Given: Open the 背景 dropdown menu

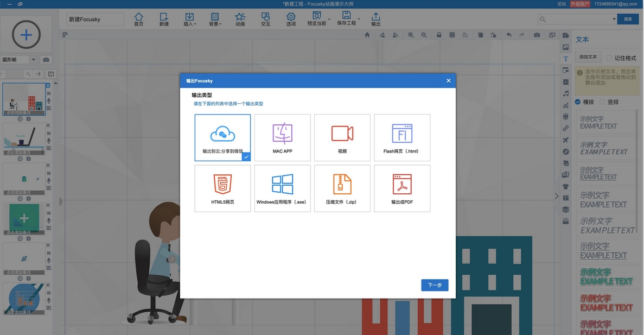Looking at the screenshot, I should click(x=215, y=19).
